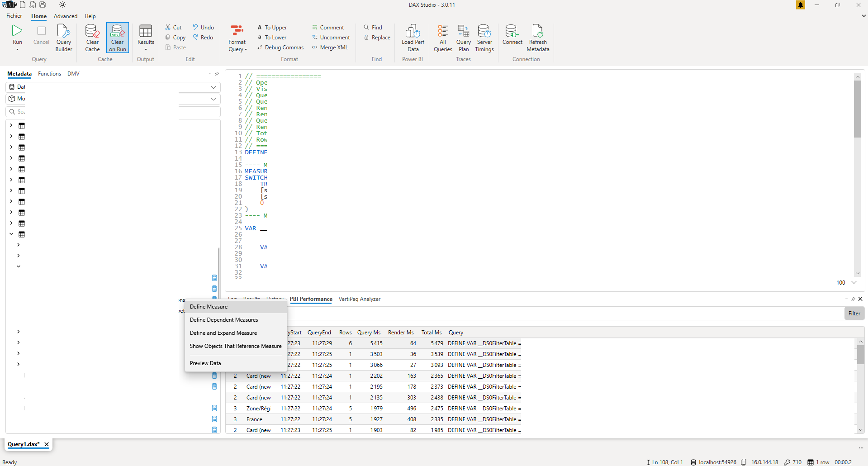Toggle Clear on Run option

(x=118, y=38)
